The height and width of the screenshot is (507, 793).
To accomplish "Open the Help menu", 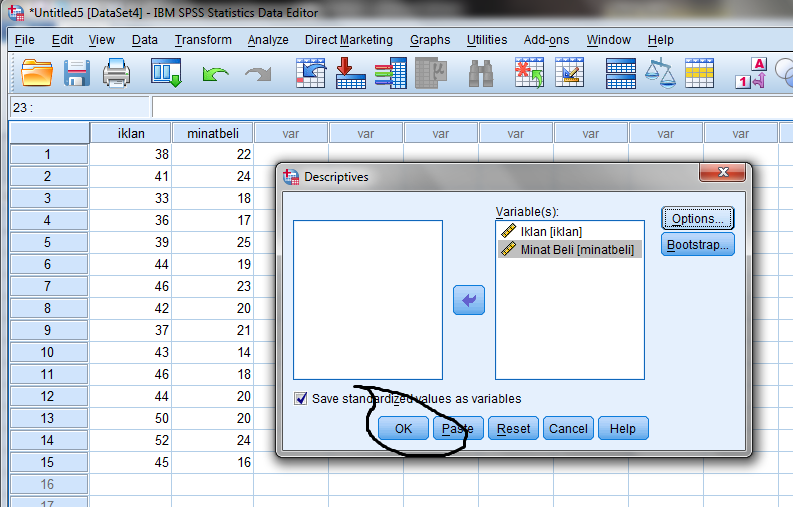I will coord(660,39).
